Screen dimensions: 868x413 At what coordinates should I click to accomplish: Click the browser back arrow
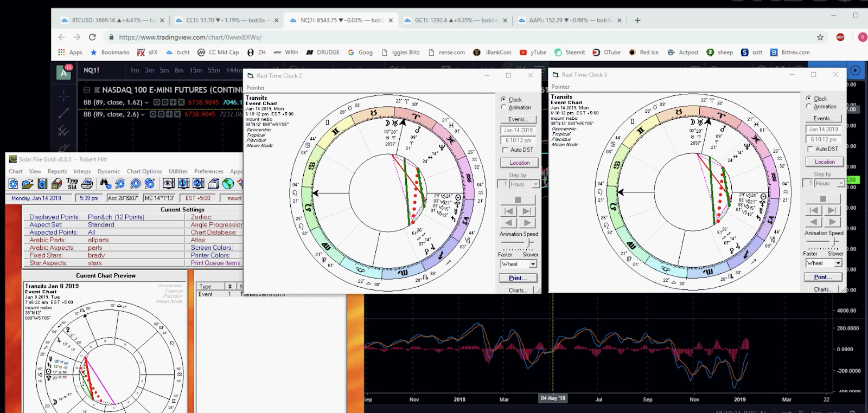[61, 37]
